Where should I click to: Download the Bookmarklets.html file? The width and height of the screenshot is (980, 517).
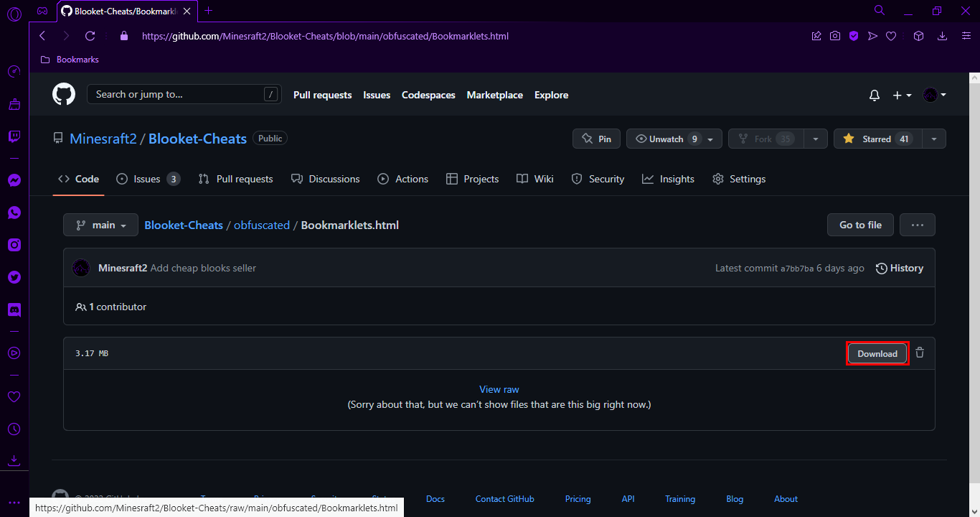[877, 353]
